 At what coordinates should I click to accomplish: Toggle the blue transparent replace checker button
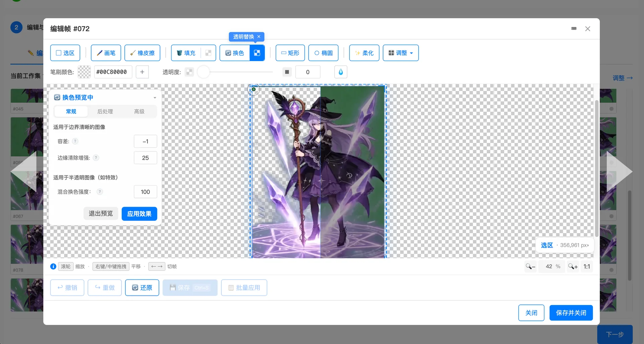257,53
